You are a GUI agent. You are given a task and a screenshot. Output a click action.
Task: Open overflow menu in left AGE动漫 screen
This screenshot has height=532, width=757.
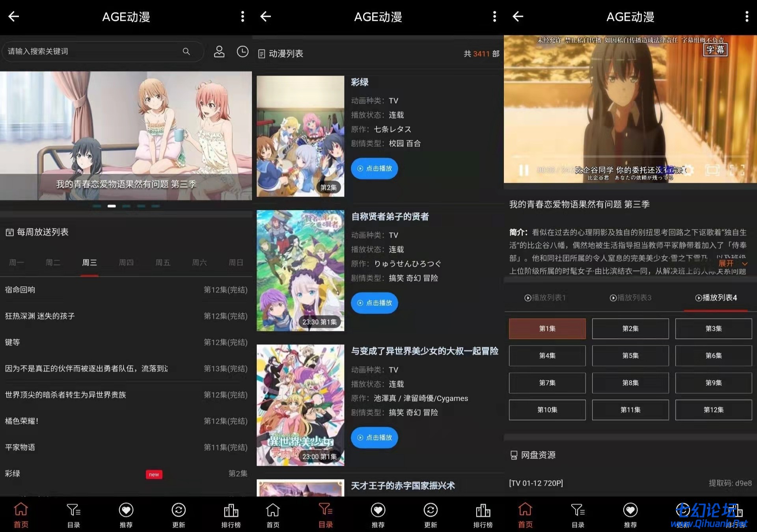[242, 17]
